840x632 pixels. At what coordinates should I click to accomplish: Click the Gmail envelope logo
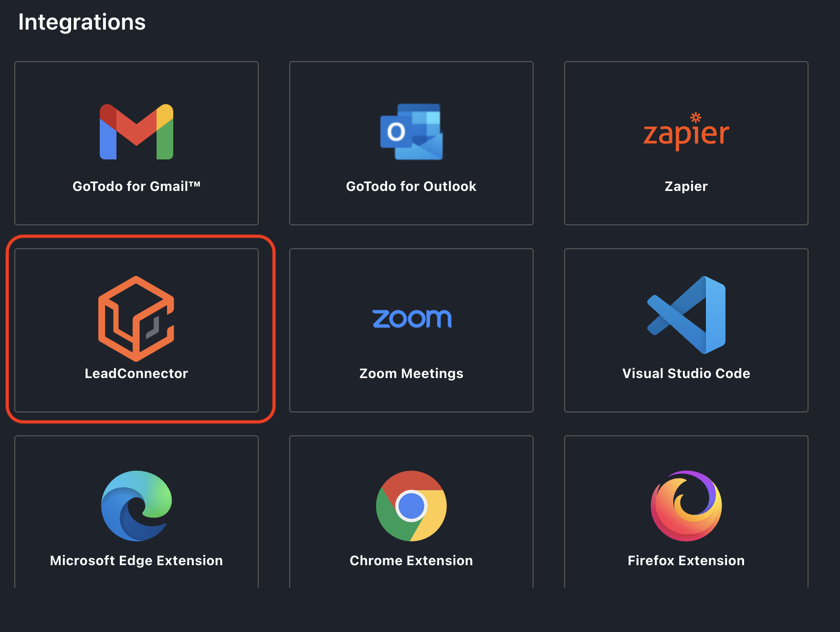point(136,132)
